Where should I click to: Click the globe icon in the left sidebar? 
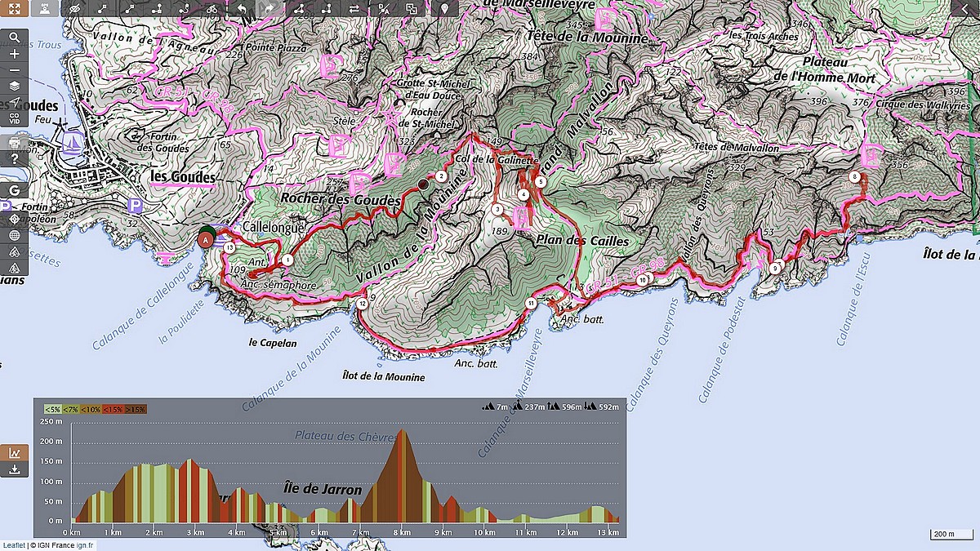click(15, 236)
